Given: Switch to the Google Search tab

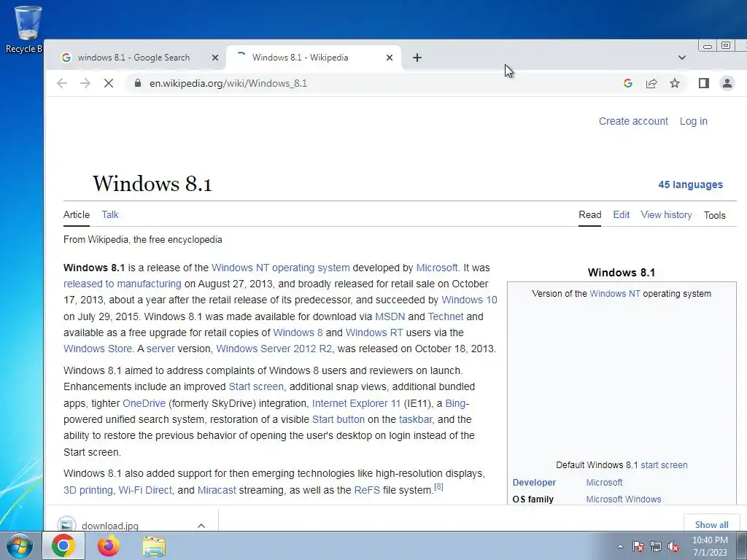Looking at the screenshot, I should 133,58.
